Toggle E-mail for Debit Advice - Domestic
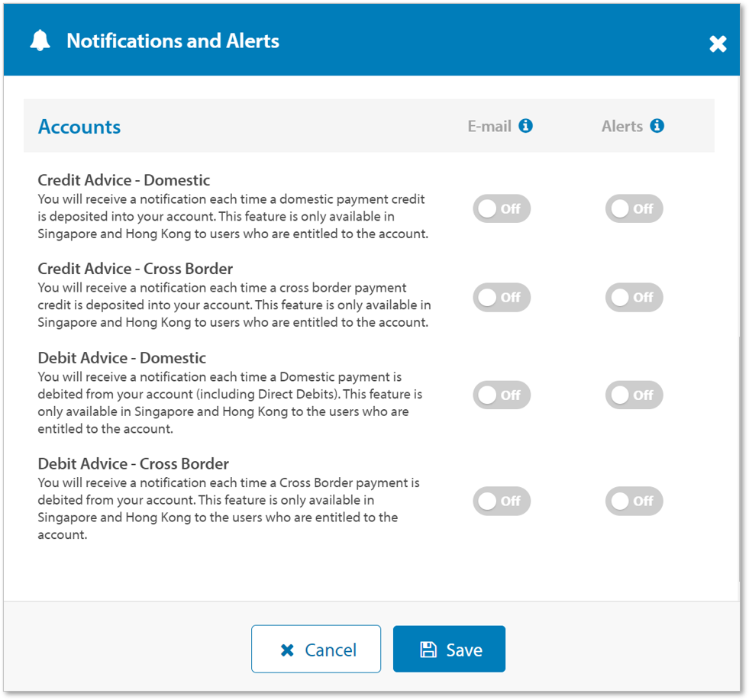Viewport: 749px width, 700px height. click(x=501, y=395)
